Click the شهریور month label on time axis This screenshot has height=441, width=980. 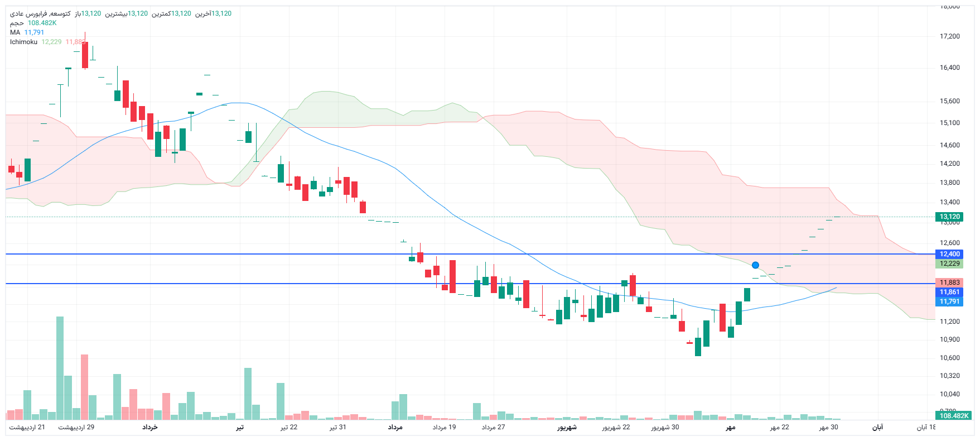567,427
